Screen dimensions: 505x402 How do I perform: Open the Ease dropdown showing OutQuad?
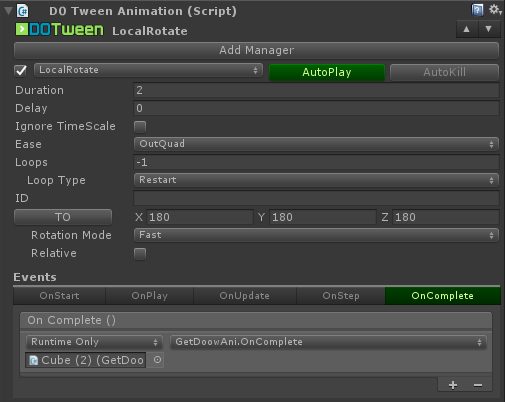point(316,144)
